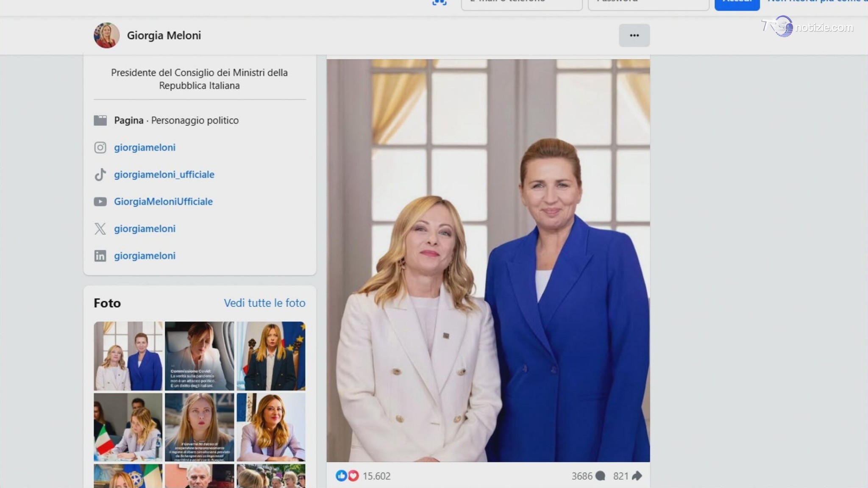This screenshot has height=488, width=868.
Task: Open the three-dot more options menu
Action: [634, 35]
